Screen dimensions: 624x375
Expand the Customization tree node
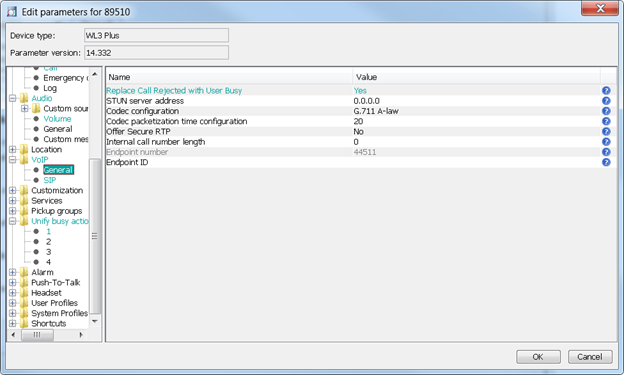(x=13, y=190)
